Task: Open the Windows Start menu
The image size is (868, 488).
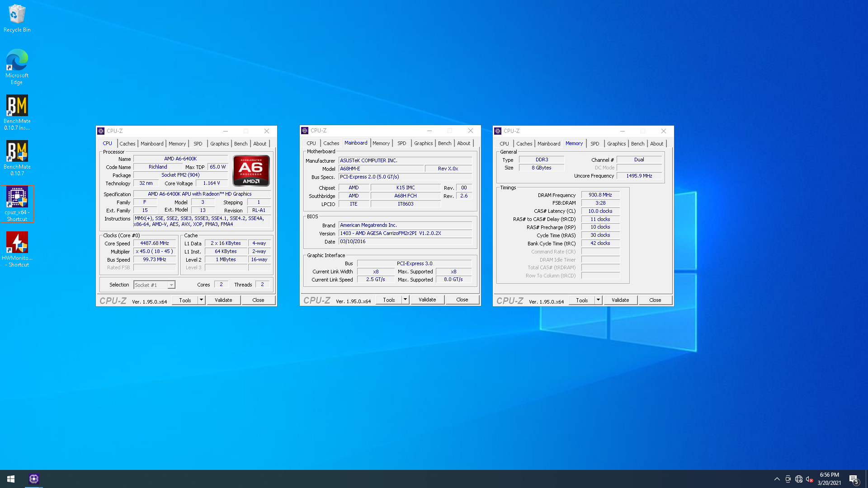Action: click(x=11, y=479)
